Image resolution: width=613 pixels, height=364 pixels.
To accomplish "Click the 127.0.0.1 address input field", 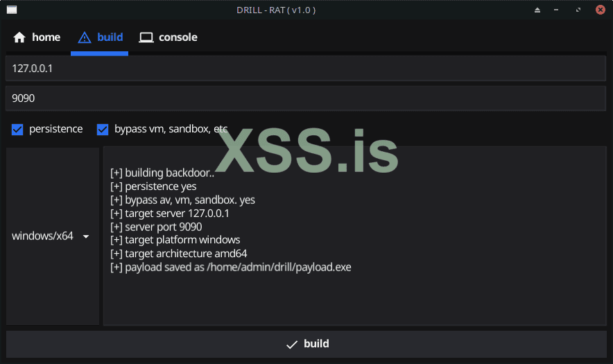I will (306, 69).
